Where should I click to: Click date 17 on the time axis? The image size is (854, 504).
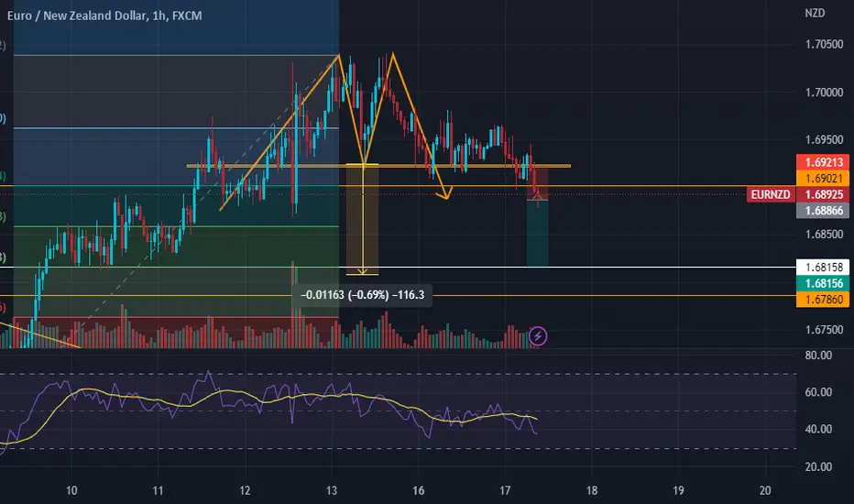(505, 490)
